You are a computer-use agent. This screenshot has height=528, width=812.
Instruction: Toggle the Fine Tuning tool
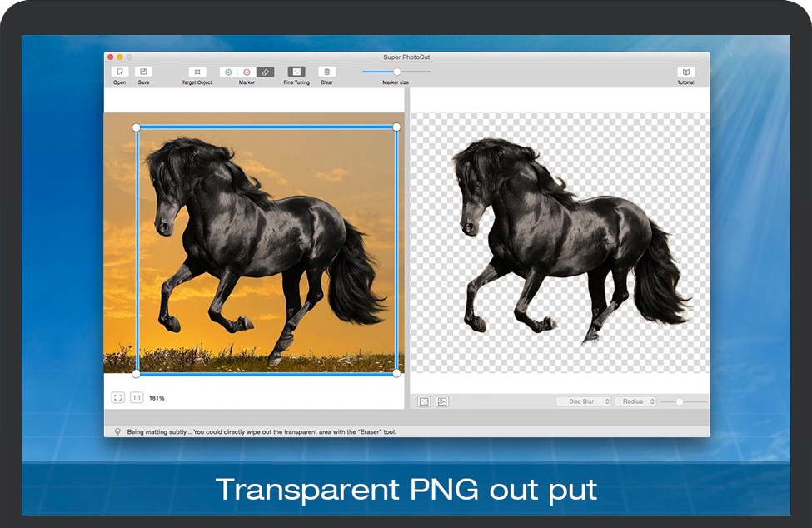(296, 72)
